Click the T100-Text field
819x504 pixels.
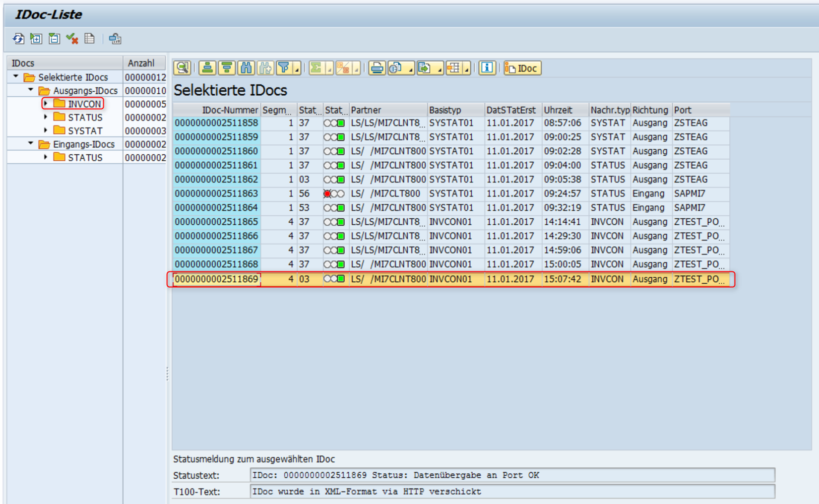[512, 492]
